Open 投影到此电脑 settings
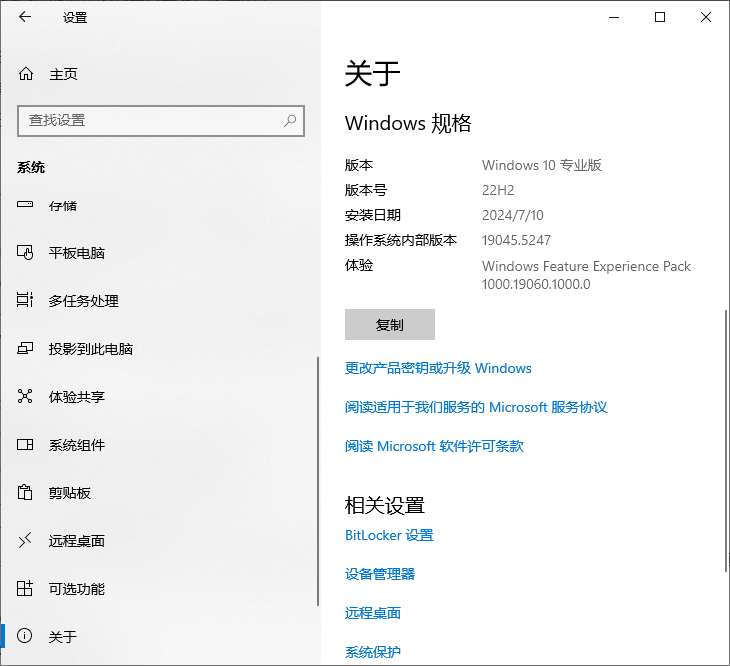Viewport: 730px width, 666px height. click(x=160, y=349)
